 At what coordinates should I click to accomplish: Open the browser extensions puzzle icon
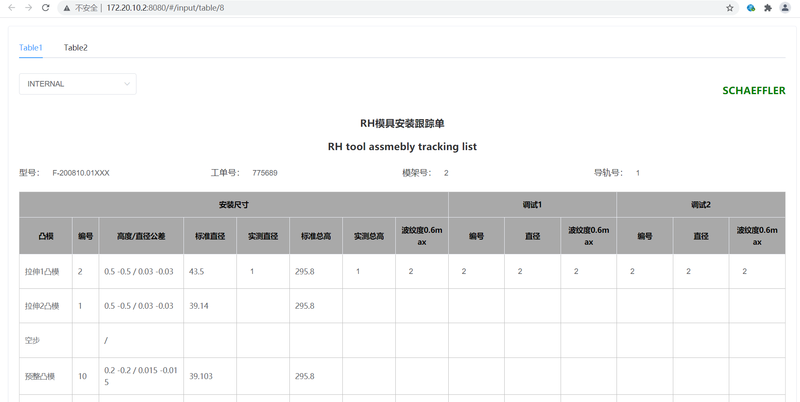[x=768, y=8]
